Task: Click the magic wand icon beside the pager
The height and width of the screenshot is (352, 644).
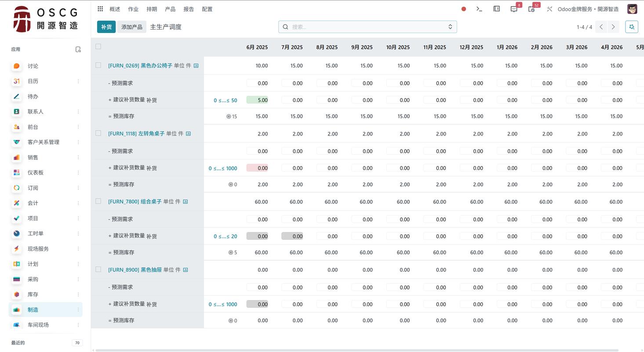Action: click(632, 27)
